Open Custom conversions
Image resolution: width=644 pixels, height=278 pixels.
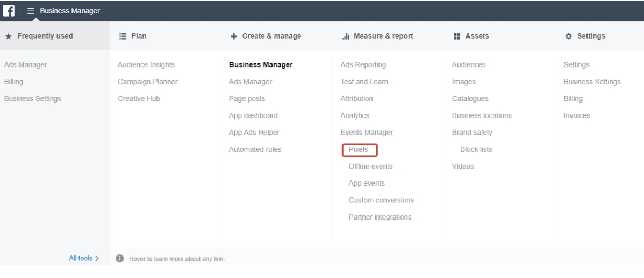tap(381, 200)
